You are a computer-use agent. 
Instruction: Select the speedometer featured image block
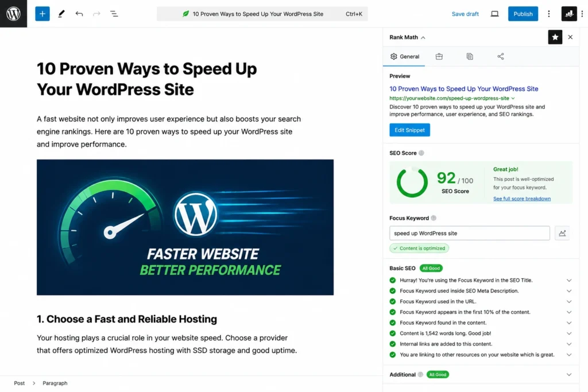point(185,227)
